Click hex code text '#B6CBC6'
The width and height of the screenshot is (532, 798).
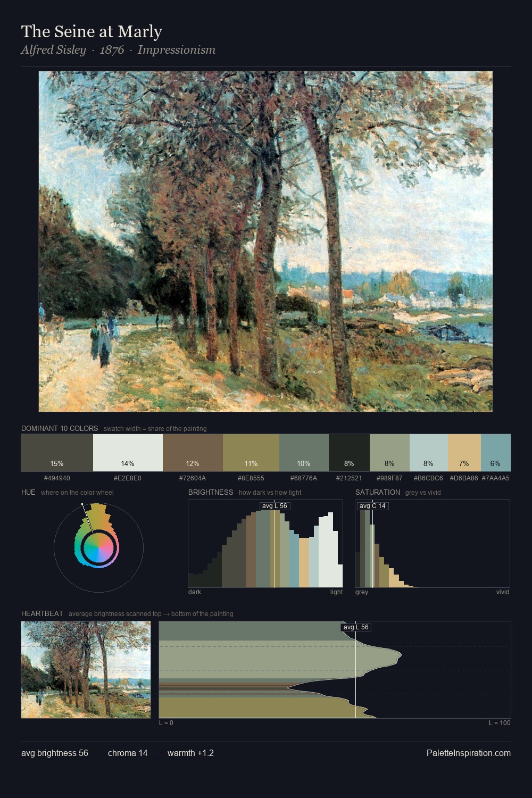pos(429,478)
